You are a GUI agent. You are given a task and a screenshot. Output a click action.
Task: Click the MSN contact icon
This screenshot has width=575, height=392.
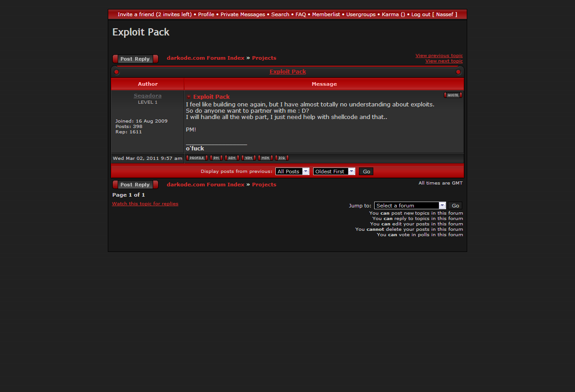point(265,158)
